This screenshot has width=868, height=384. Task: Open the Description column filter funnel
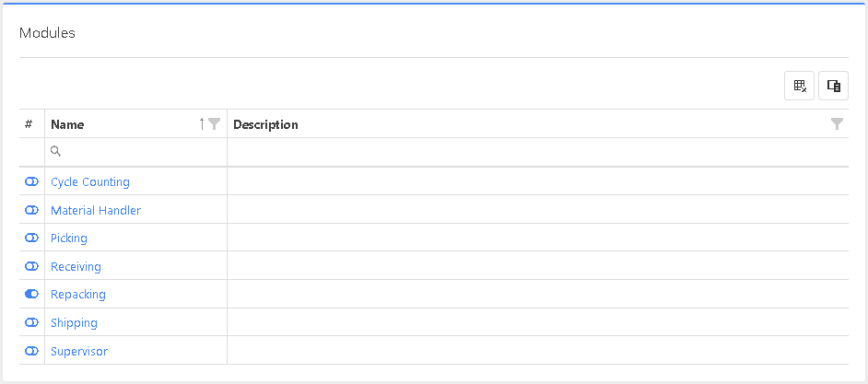click(837, 124)
